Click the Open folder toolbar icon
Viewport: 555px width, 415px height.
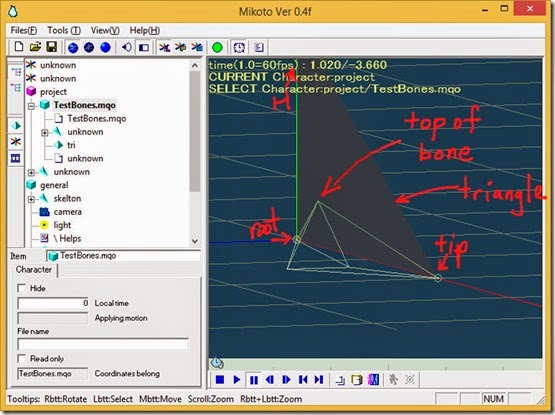35,47
